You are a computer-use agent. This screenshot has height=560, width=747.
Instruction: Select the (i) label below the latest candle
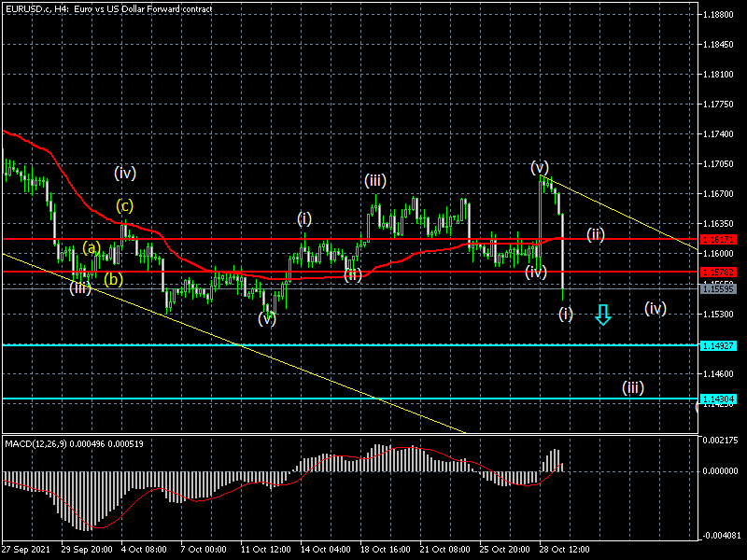pos(566,314)
